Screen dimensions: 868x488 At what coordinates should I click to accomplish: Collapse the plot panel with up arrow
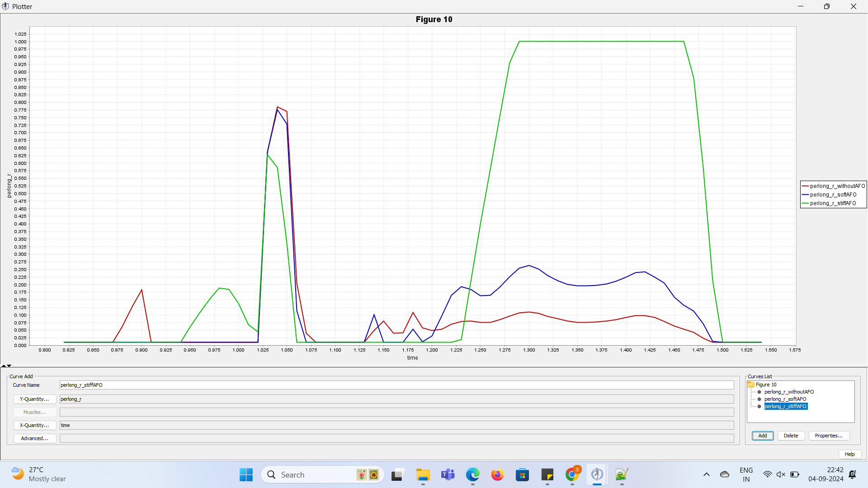tap(4, 366)
